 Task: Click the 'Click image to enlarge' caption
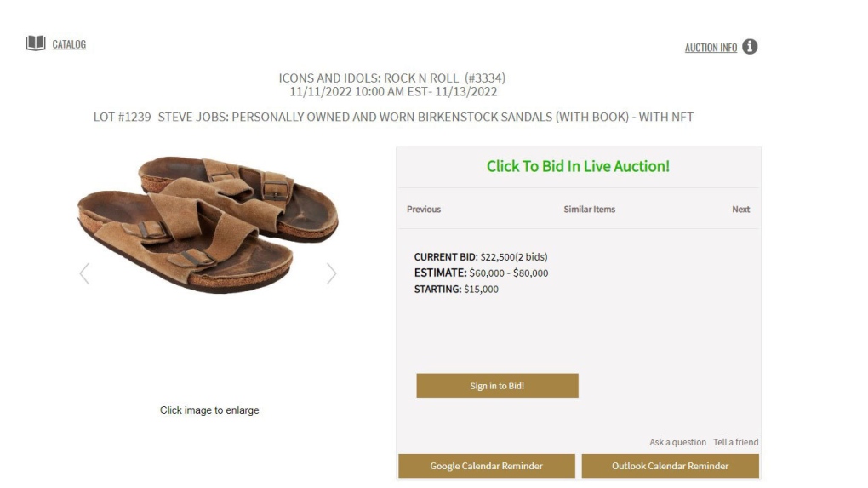point(209,410)
